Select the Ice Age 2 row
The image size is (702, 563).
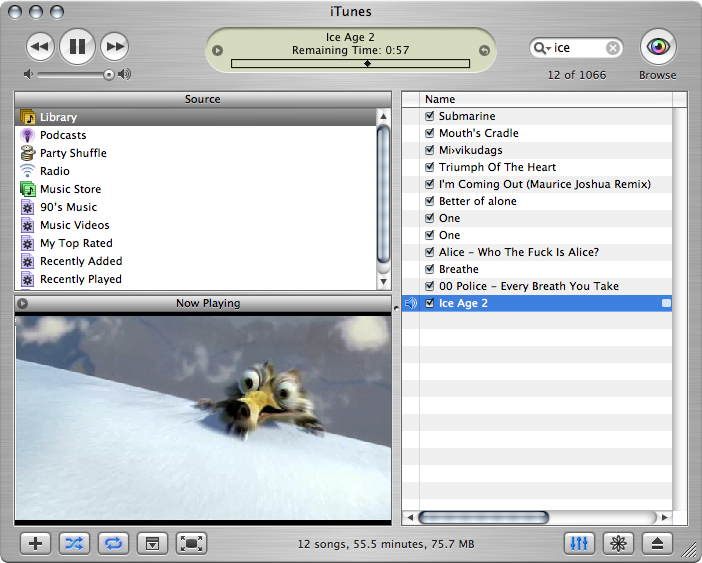click(x=537, y=303)
